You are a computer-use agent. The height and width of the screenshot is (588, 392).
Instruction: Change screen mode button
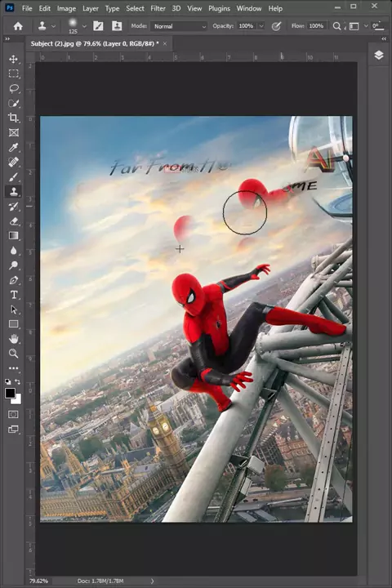(x=13, y=430)
